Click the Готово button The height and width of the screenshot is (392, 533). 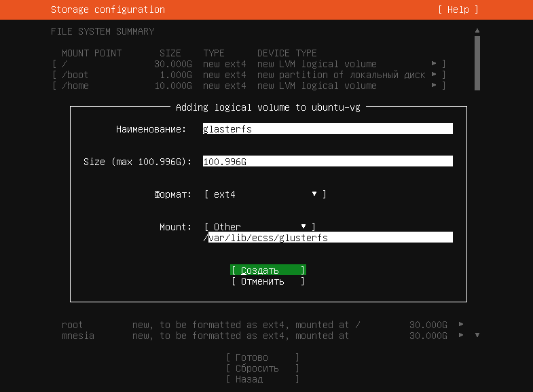[262, 357]
